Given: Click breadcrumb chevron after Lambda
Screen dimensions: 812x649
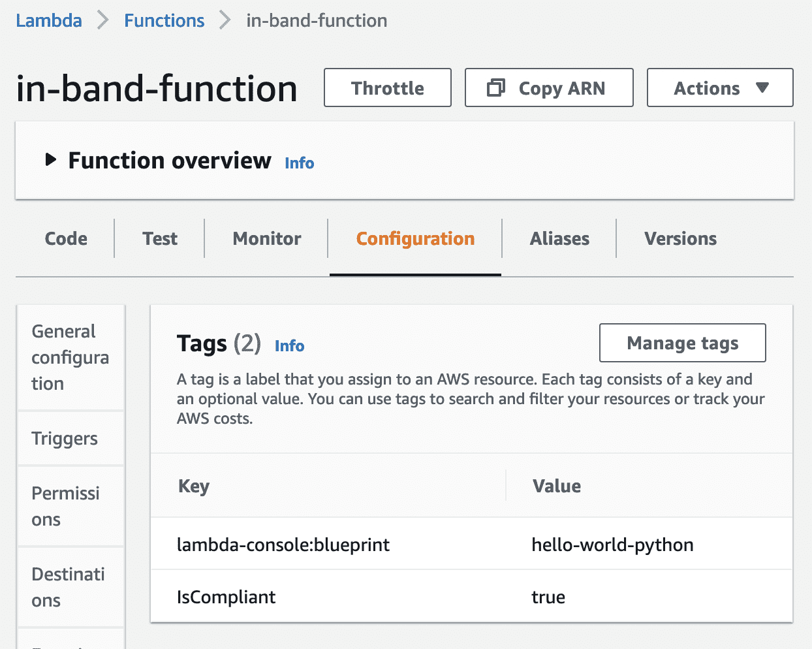Looking at the screenshot, I should [103, 20].
